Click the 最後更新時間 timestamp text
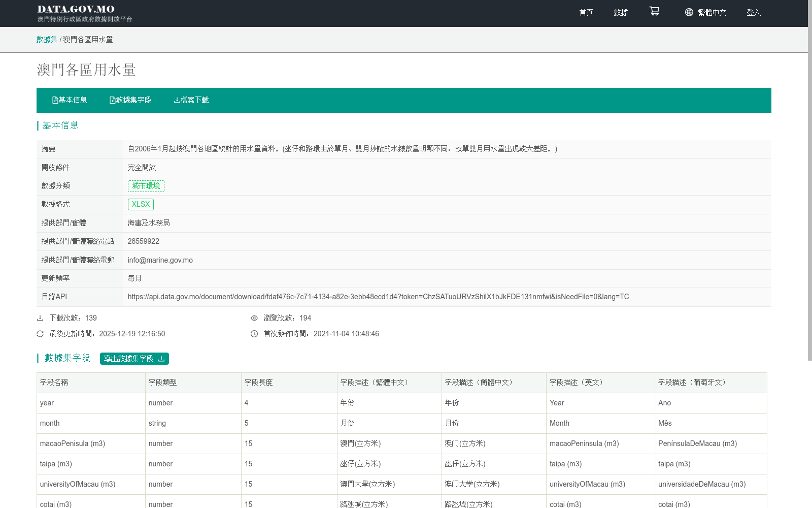Image resolution: width=812 pixels, height=508 pixels. point(107,334)
